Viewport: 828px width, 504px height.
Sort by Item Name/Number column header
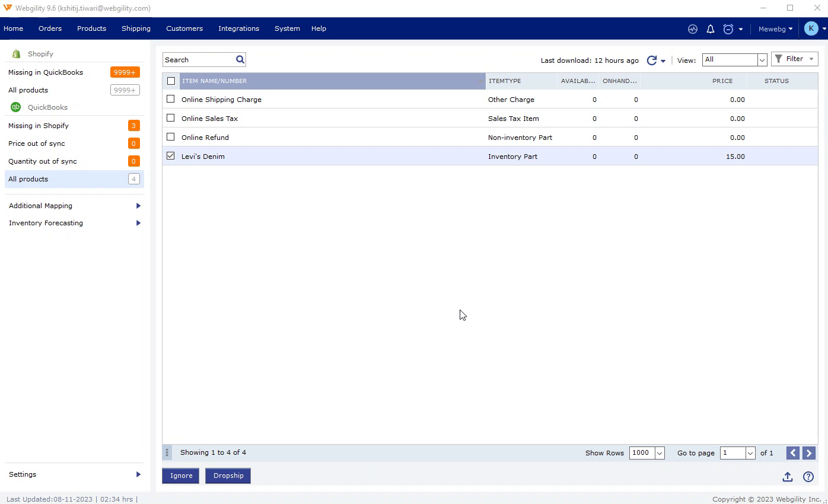332,81
